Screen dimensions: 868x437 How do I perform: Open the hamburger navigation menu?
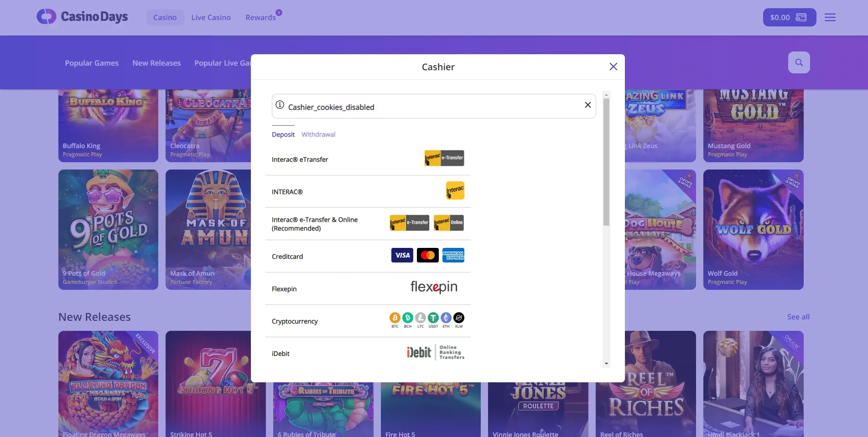830,17
